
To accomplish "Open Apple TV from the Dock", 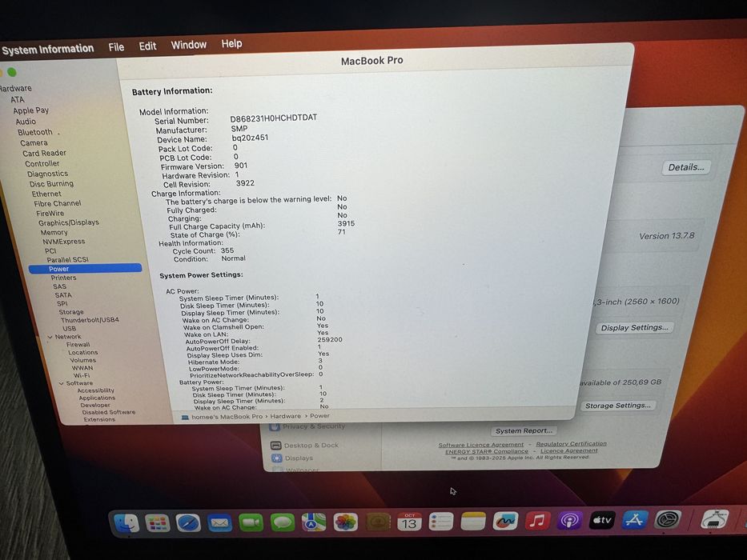I will (x=602, y=520).
